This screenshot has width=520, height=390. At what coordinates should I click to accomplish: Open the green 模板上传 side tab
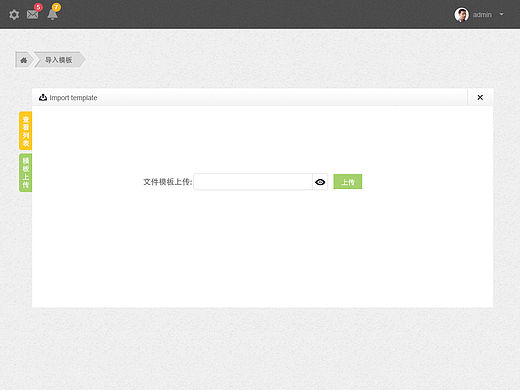[26, 173]
